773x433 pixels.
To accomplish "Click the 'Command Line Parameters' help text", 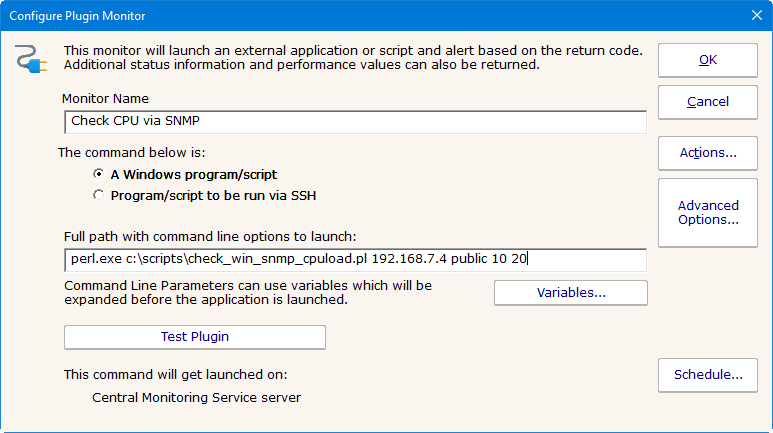I will [x=246, y=292].
